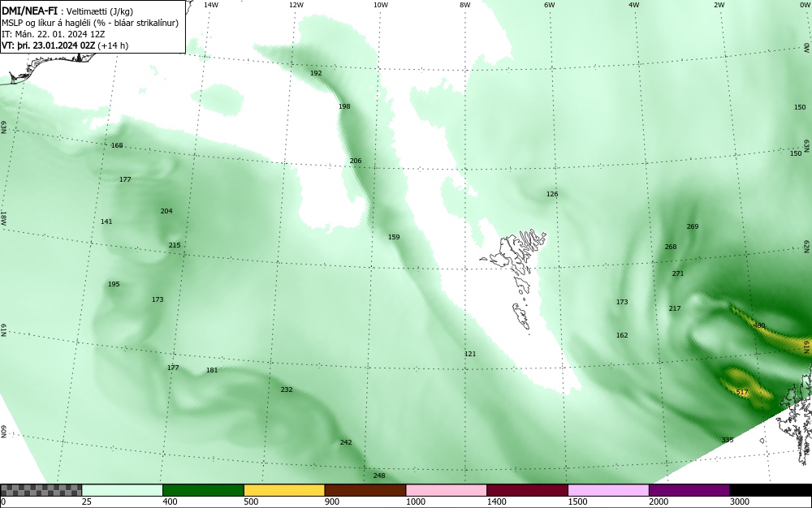Image resolution: width=812 pixels, height=508 pixels.
Task: Select the 248 data value
Action: pos(379,476)
